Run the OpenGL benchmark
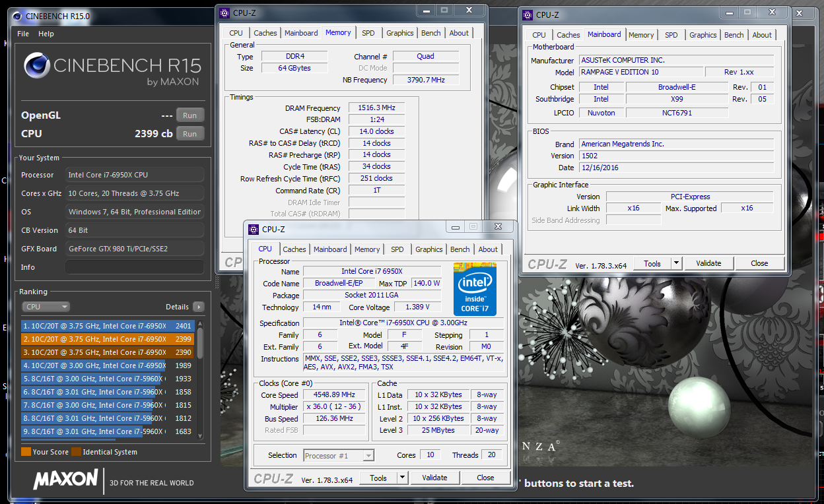Screen dimensions: 824x504 pyautogui.click(x=190, y=115)
